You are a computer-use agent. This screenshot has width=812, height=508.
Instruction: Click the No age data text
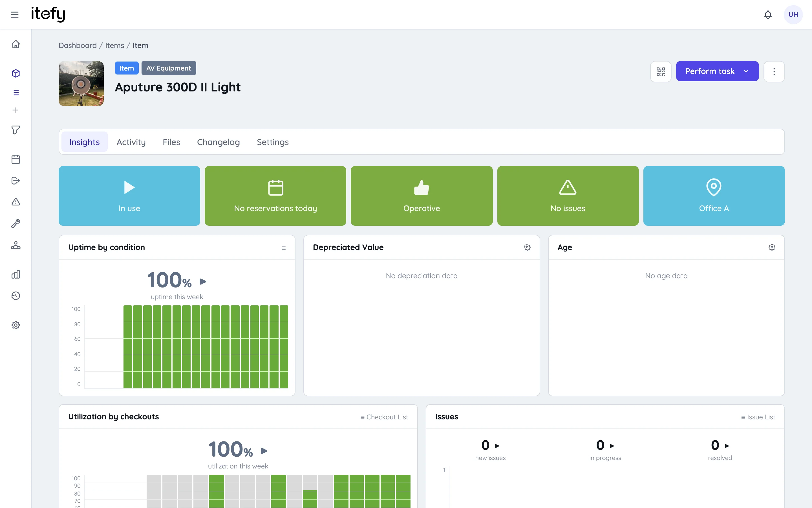(667, 276)
